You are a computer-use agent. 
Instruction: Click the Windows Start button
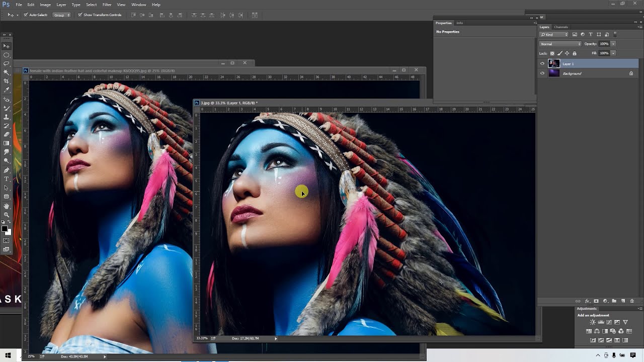[x=8, y=355]
